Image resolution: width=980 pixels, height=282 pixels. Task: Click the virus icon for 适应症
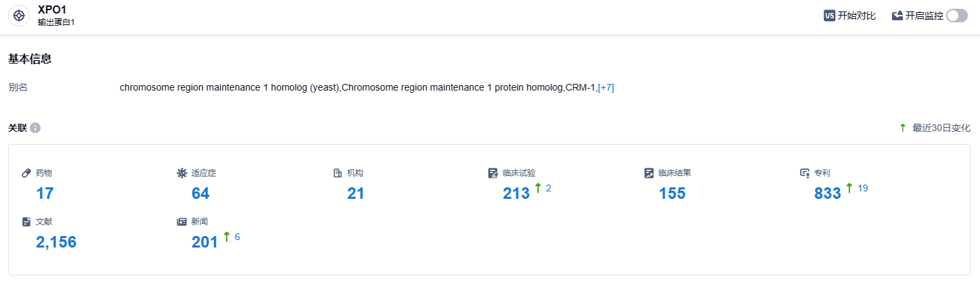point(181,173)
